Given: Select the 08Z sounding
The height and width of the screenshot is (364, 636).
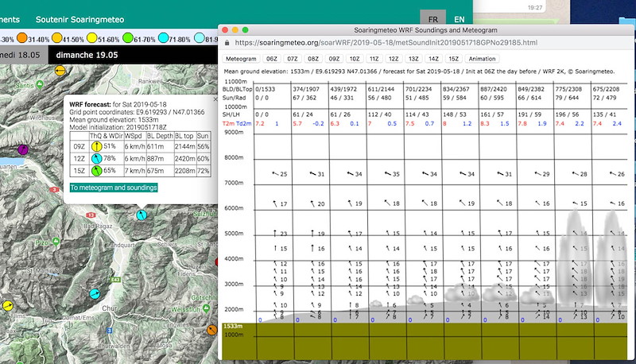Looking at the screenshot, I should pyautogui.click(x=312, y=59).
